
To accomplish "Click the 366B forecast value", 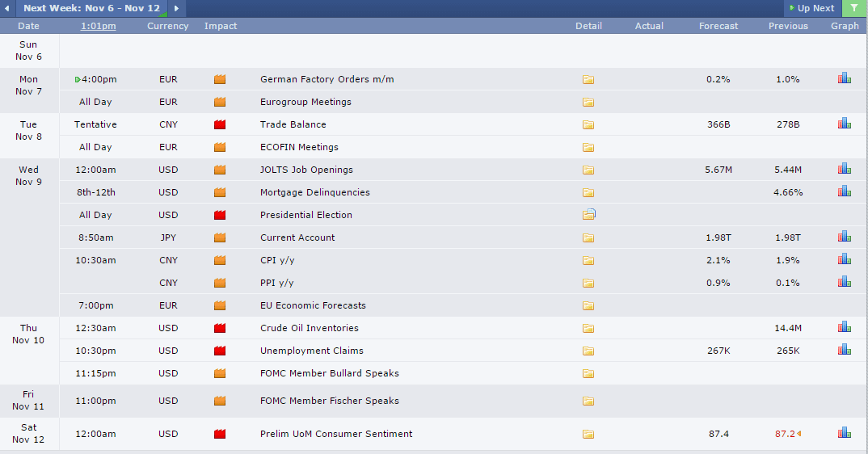I will (x=718, y=124).
